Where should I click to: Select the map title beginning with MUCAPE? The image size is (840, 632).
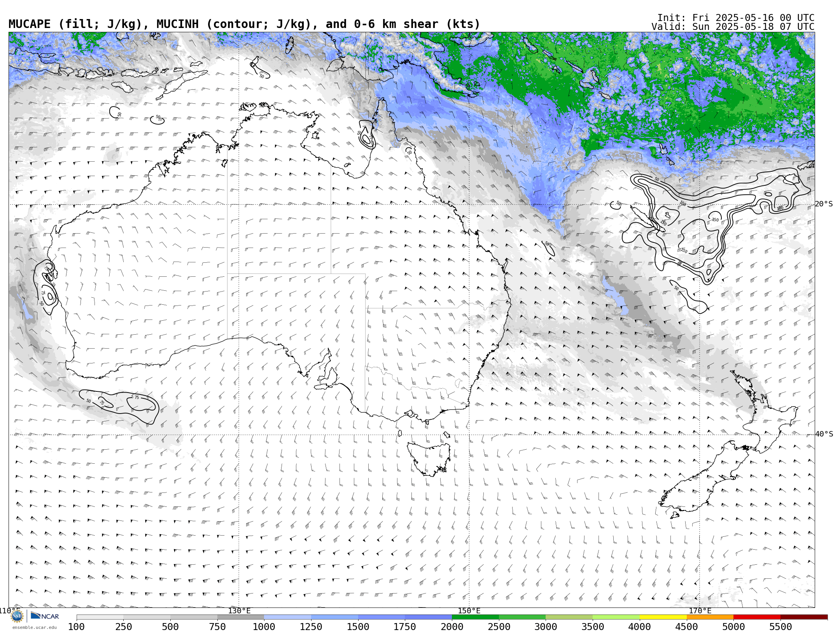[244, 24]
